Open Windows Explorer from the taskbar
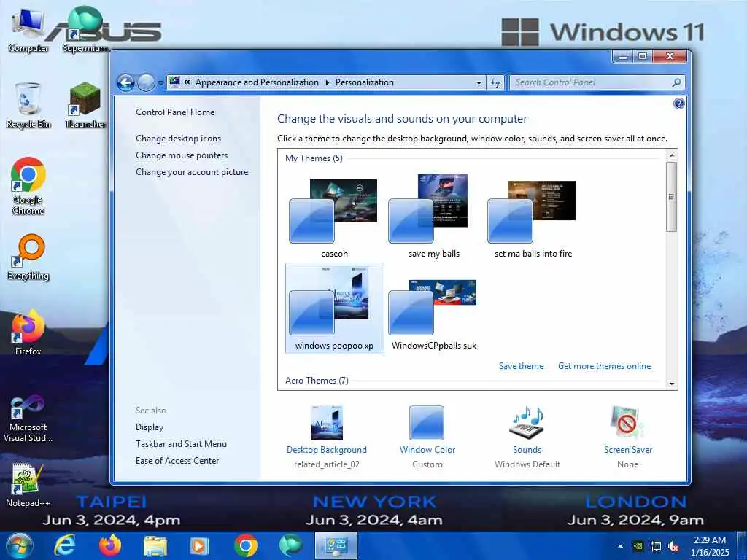 (155, 545)
